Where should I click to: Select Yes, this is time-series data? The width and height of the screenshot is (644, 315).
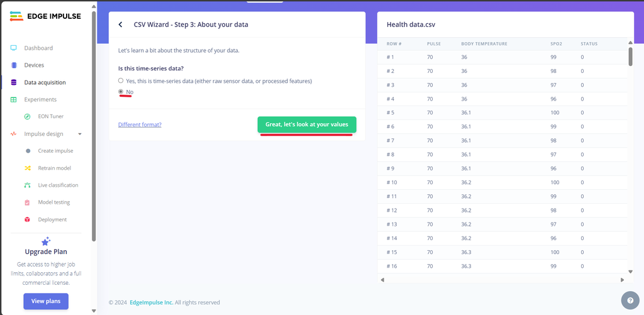(x=121, y=81)
